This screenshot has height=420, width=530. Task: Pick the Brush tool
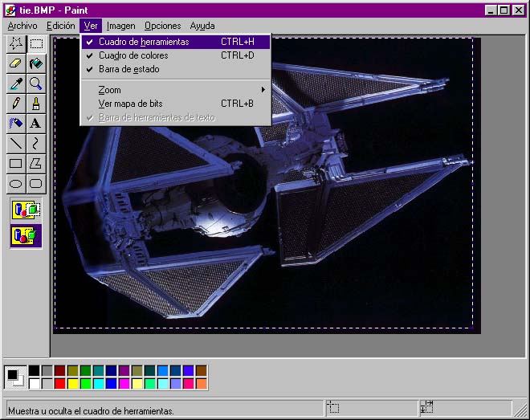click(x=36, y=104)
